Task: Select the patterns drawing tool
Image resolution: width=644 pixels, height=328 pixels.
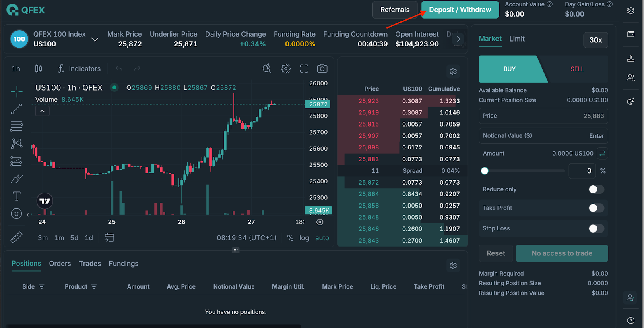Action: (x=17, y=143)
